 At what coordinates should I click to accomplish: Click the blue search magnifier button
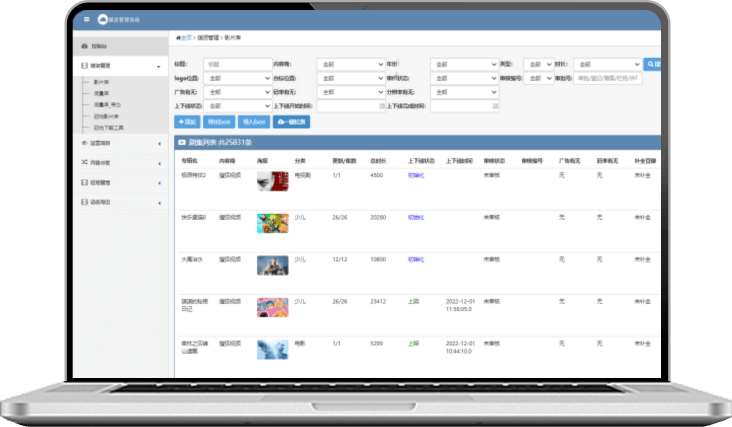tap(653, 64)
